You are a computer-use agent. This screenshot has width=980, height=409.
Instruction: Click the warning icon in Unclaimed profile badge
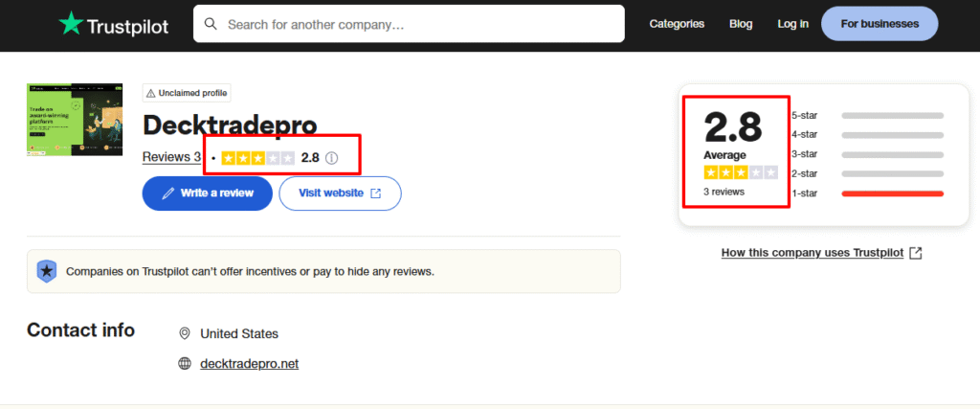(150, 94)
